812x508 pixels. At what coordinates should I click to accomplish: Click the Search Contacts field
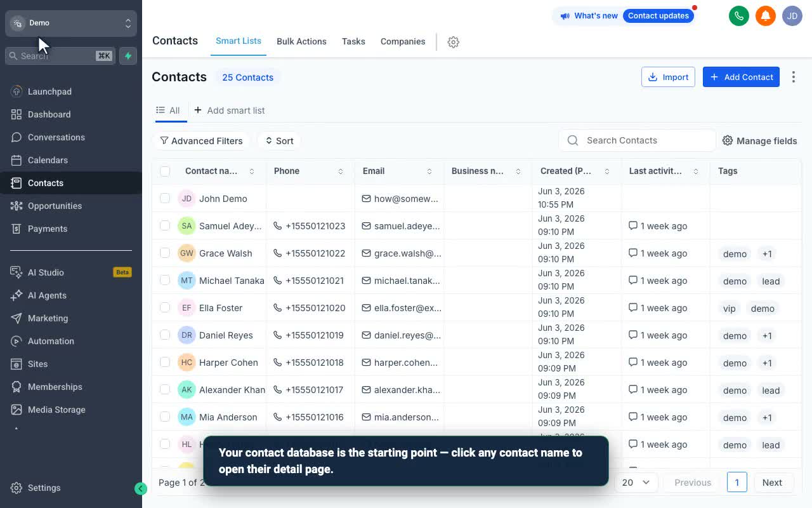point(637,140)
